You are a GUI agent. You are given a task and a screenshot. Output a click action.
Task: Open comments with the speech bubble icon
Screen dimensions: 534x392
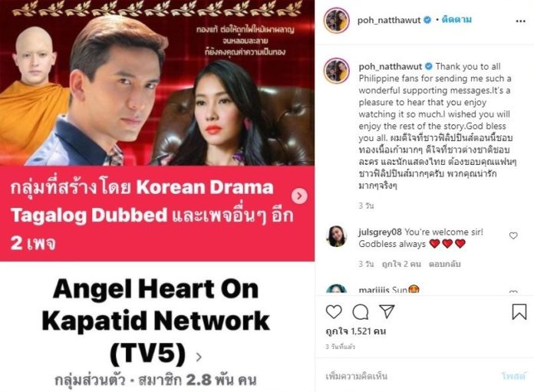point(361,311)
